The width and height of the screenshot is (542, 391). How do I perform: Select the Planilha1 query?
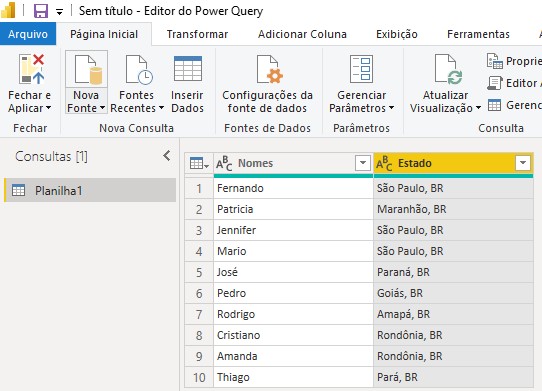(90, 190)
